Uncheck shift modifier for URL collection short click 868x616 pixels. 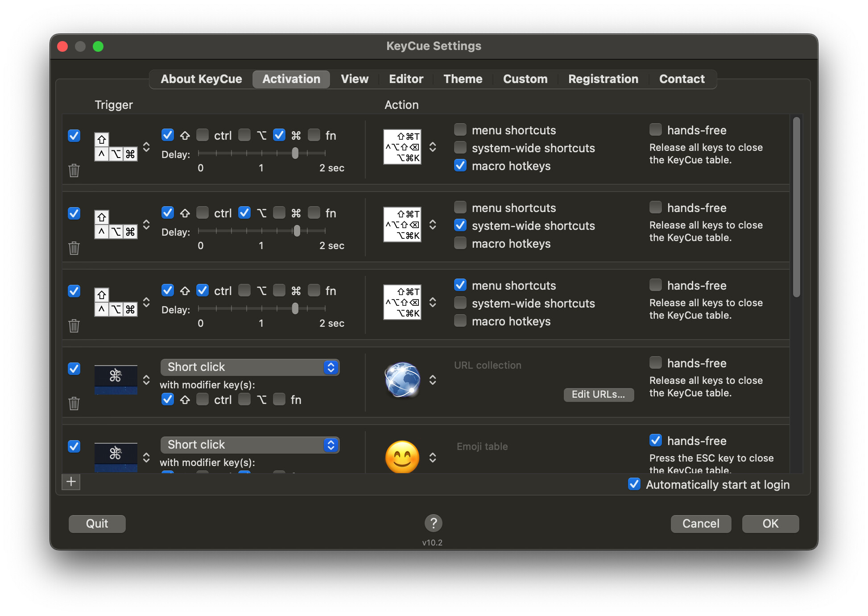[168, 399]
